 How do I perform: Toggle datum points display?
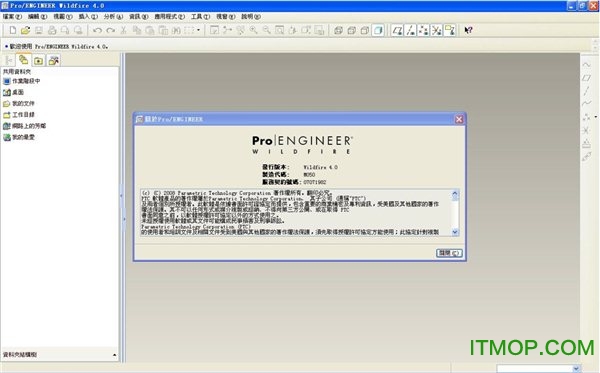coord(424,30)
